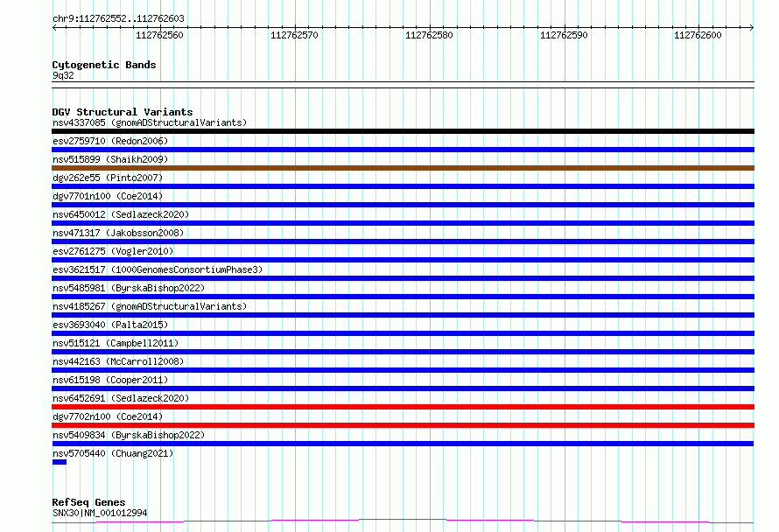This screenshot has height=532, width=779.
Task: Select the magenta SNX30 gene track line
Action: click(403, 521)
